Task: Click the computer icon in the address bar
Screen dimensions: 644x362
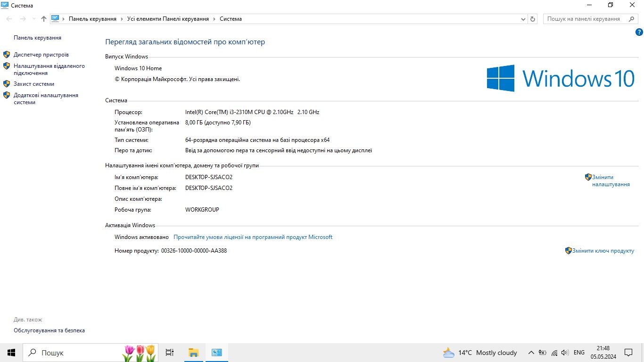Action: (55, 18)
